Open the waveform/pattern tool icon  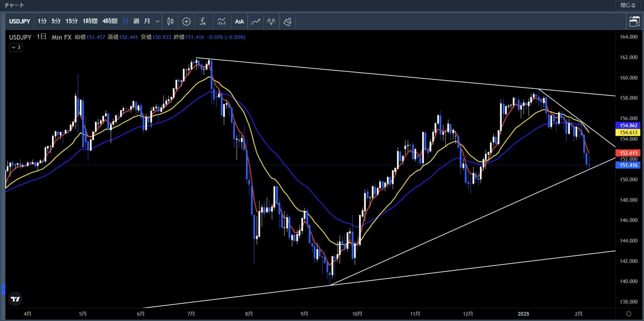pos(271,21)
